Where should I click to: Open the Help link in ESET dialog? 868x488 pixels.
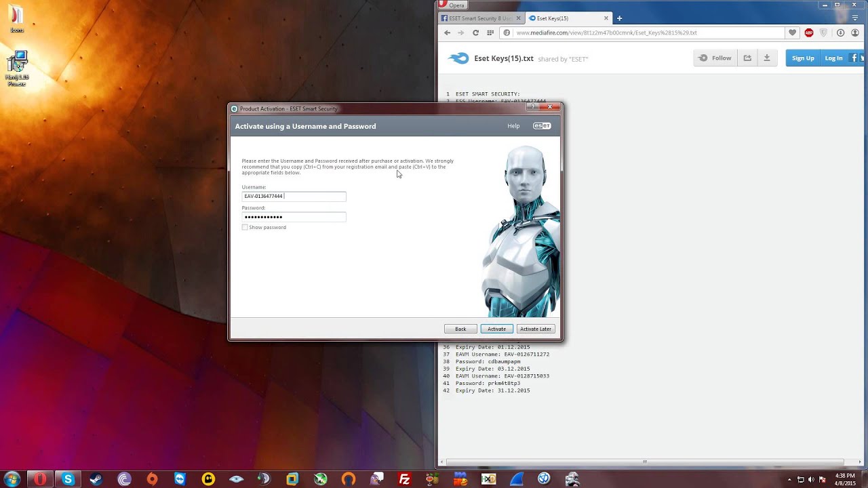pyautogui.click(x=513, y=126)
